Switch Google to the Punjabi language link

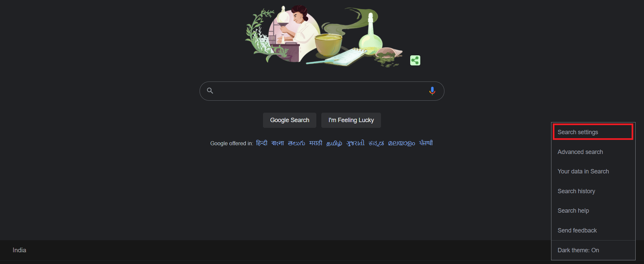(x=426, y=143)
